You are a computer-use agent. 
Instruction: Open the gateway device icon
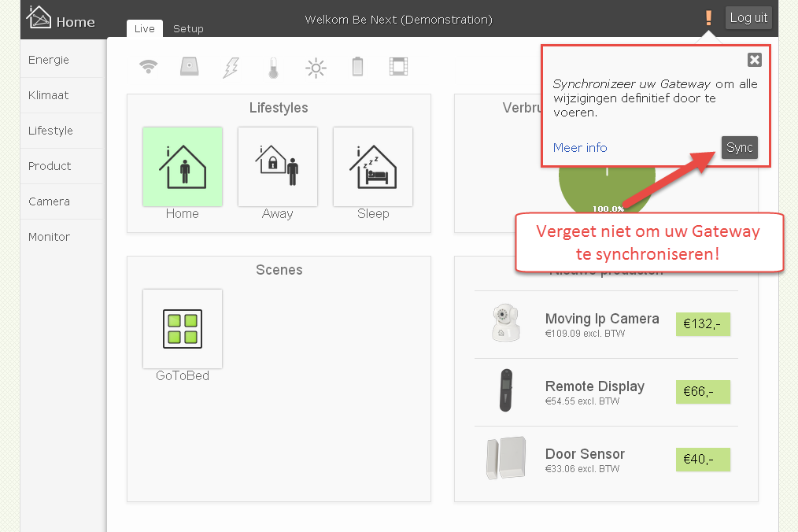[x=190, y=67]
